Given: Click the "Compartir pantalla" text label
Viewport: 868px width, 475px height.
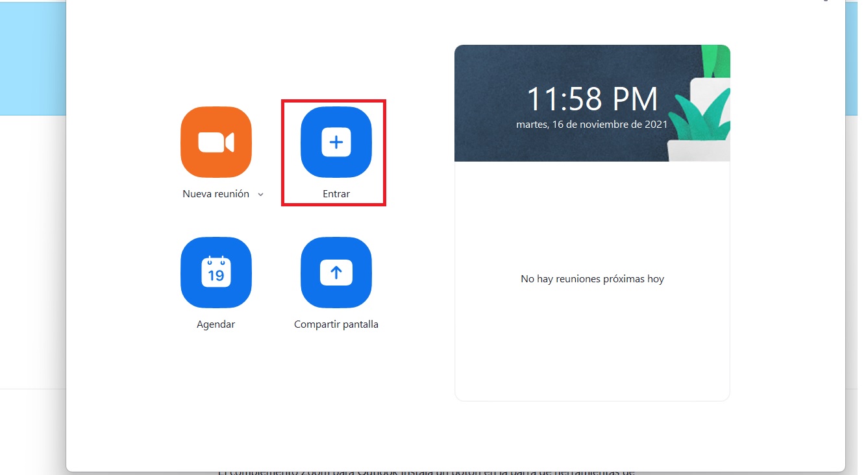Looking at the screenshot, I should pyautogui.click(x=336, y=324).
